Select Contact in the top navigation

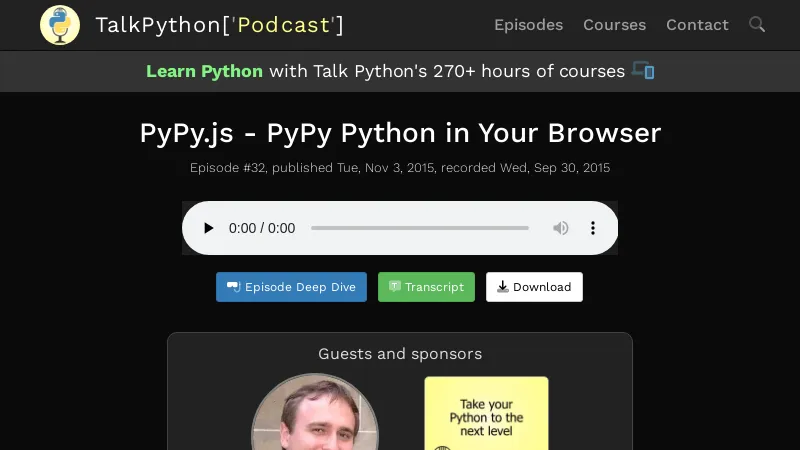click(697, 25)
